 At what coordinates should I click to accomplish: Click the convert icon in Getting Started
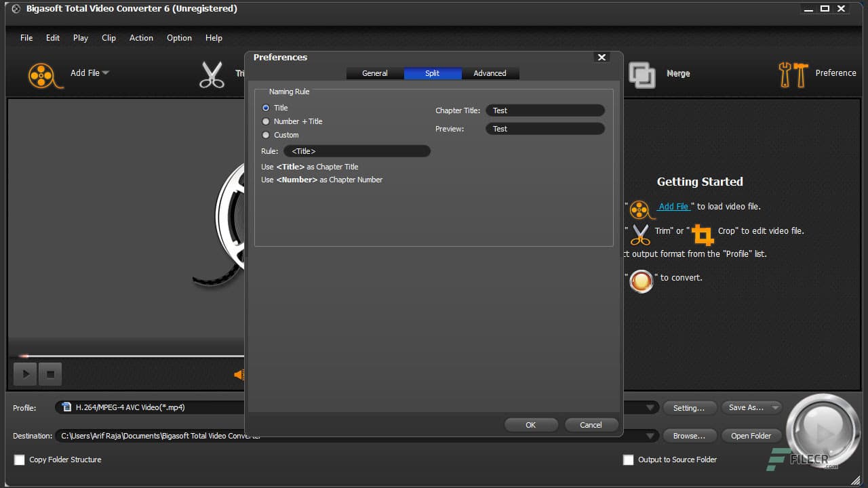pyautogui.click(x=642, y=281)
